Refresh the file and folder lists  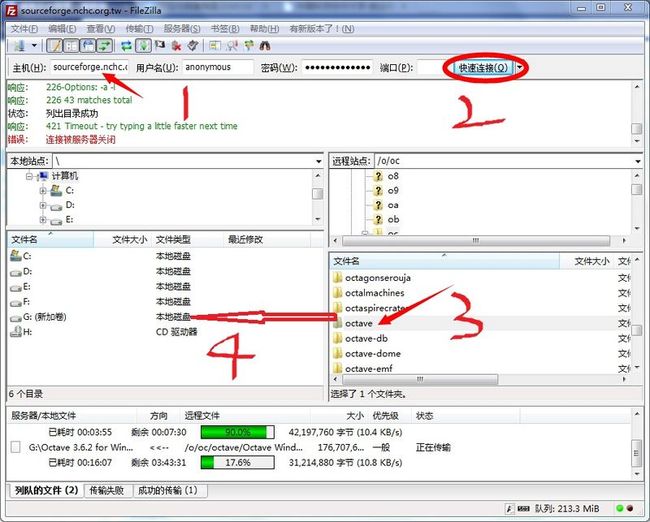point(126,46)
